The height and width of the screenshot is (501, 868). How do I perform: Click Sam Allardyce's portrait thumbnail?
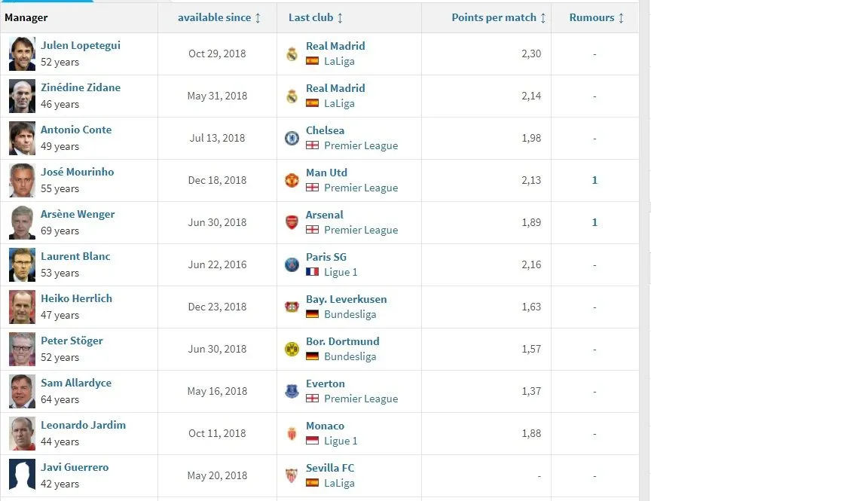click(22, 391)
